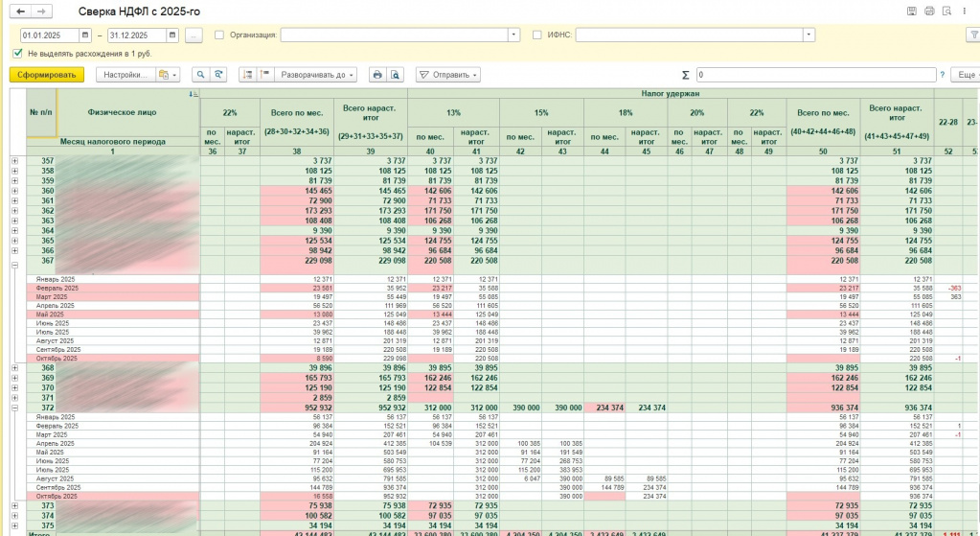
Task: Open the Отправить menu
Action: [447, 75]
